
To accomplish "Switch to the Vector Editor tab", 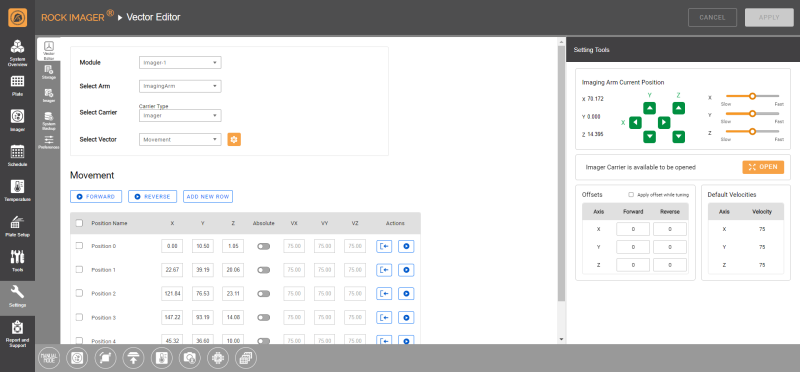I will pyautogui.click(x=49, y=50).
